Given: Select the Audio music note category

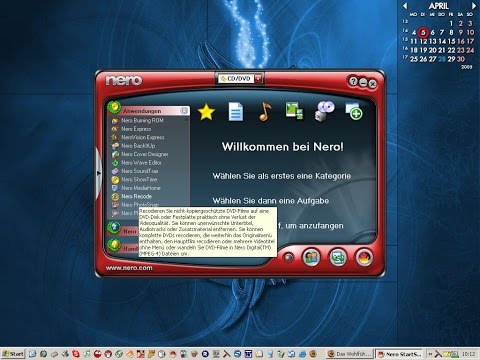Looking at the screenshot, I should pos(265,111).
